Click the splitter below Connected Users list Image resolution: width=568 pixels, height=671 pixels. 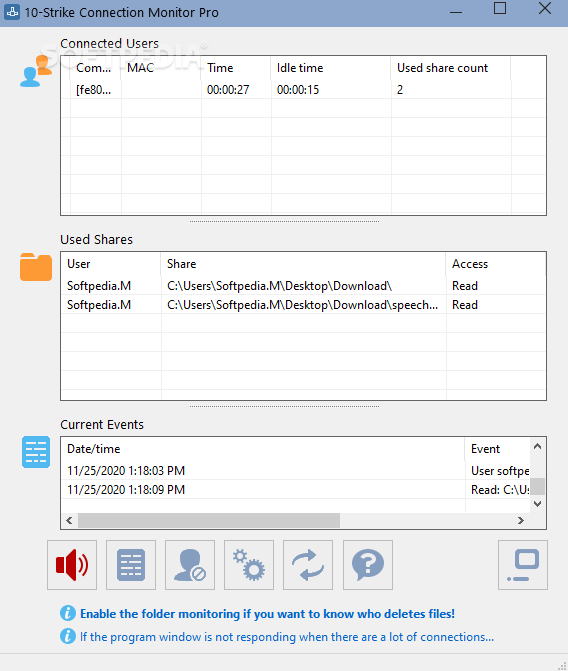click(284, 222)
